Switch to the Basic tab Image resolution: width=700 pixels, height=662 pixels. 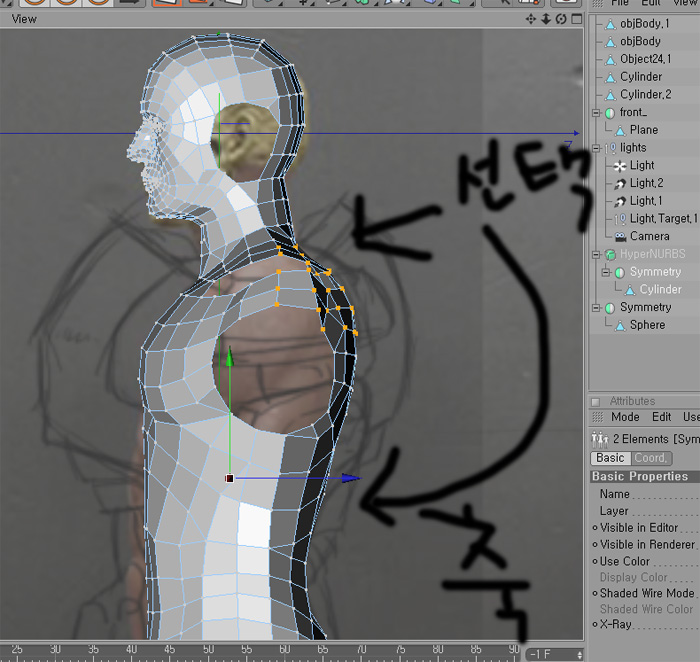point(610,458)
